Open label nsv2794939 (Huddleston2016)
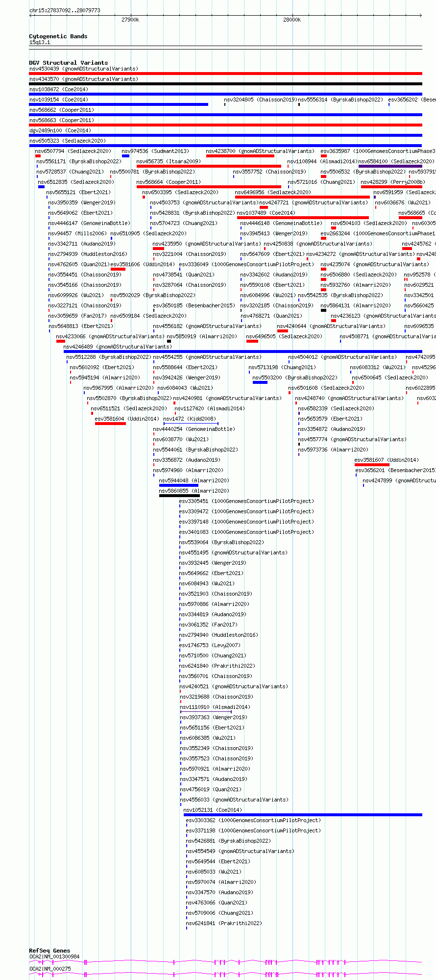436x980 pixels. click(88, 254)
